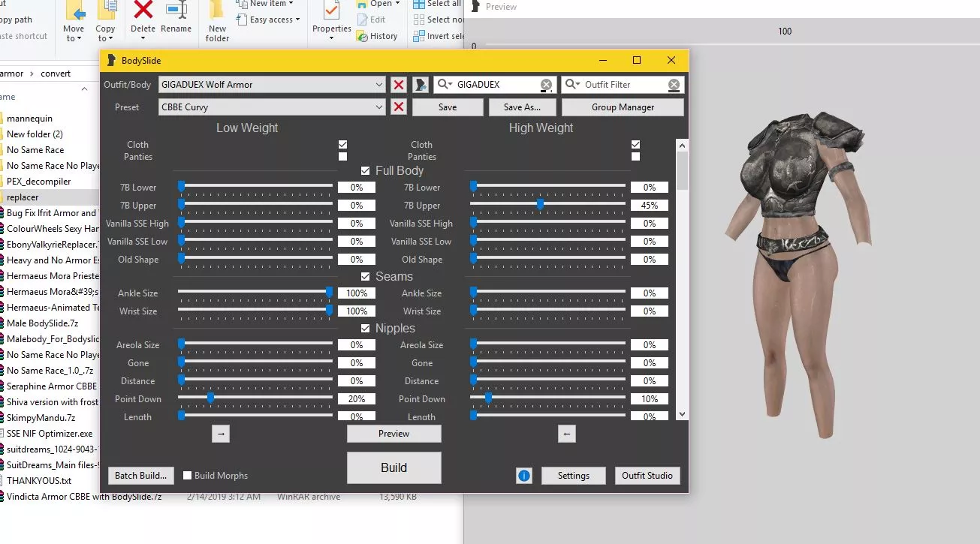
Task: Expand Open dropdown in Explorer ribbon
Action: pos(397,4)
